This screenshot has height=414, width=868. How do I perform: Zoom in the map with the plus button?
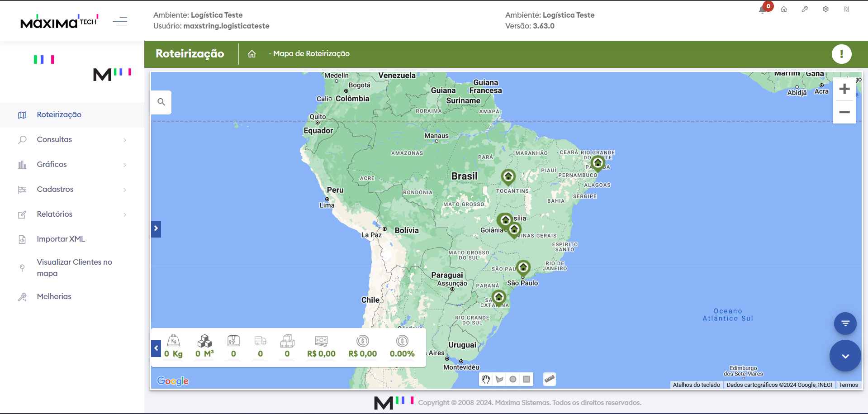844,89
